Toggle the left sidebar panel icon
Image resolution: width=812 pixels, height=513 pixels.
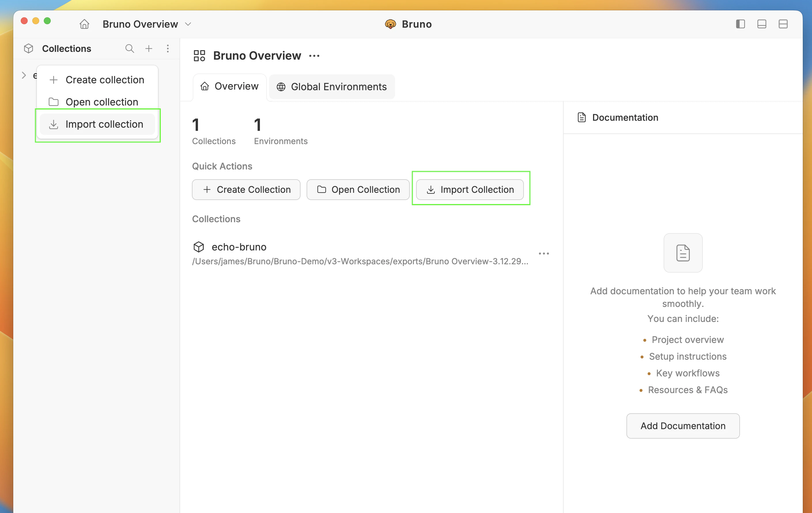[x=740, y=24]
